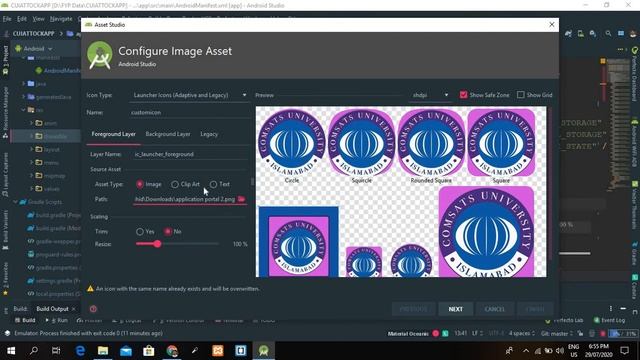This screenshot has height=360, width=640.
Task: Click the Search Everywhere magnifier icon
Action: (x=608, y=33)
